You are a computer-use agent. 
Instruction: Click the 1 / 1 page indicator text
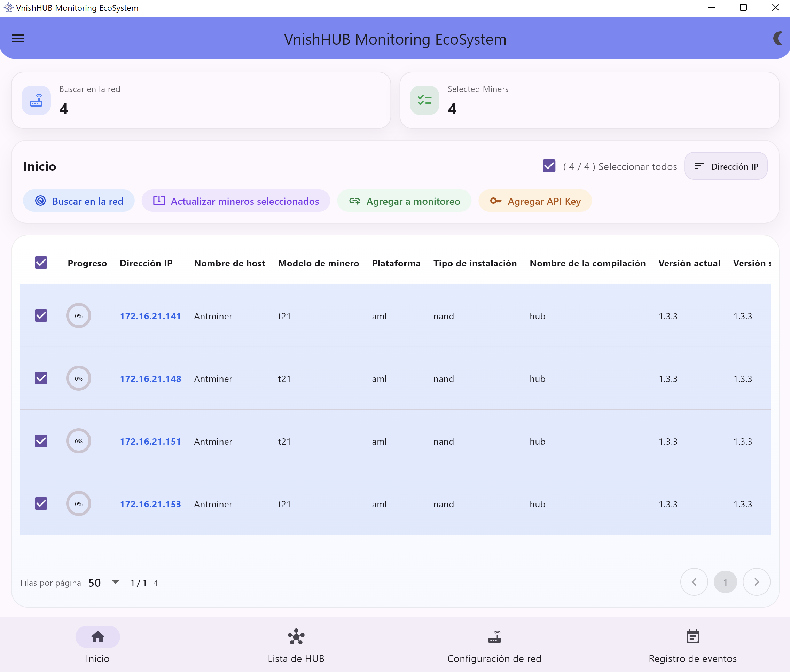(x=139, y=583)
